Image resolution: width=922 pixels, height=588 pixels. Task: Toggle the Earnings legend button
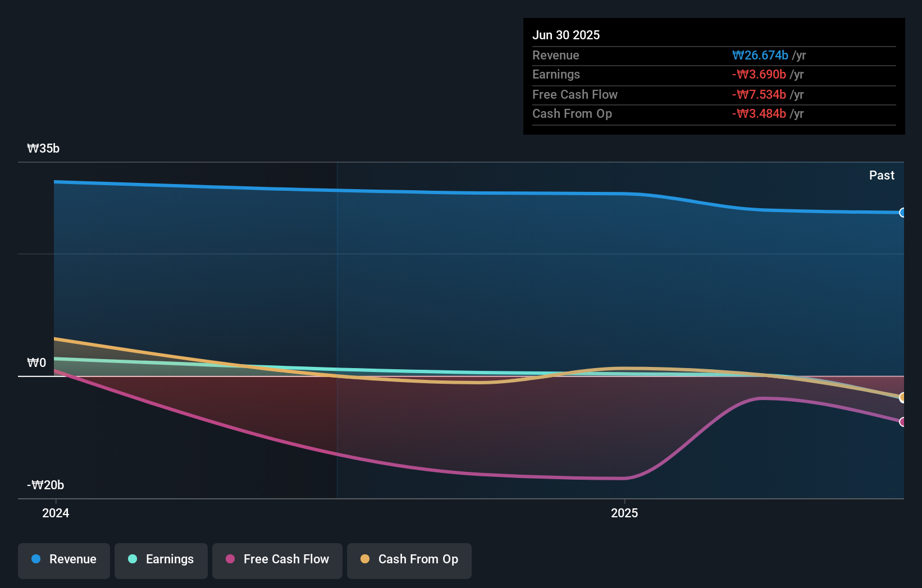coord(161,561)
